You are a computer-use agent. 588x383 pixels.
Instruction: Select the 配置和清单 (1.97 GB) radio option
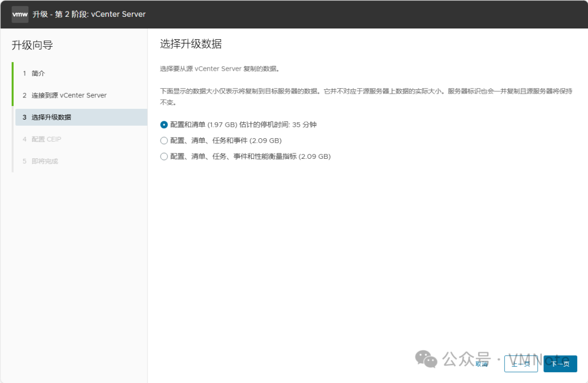[164, 125]
